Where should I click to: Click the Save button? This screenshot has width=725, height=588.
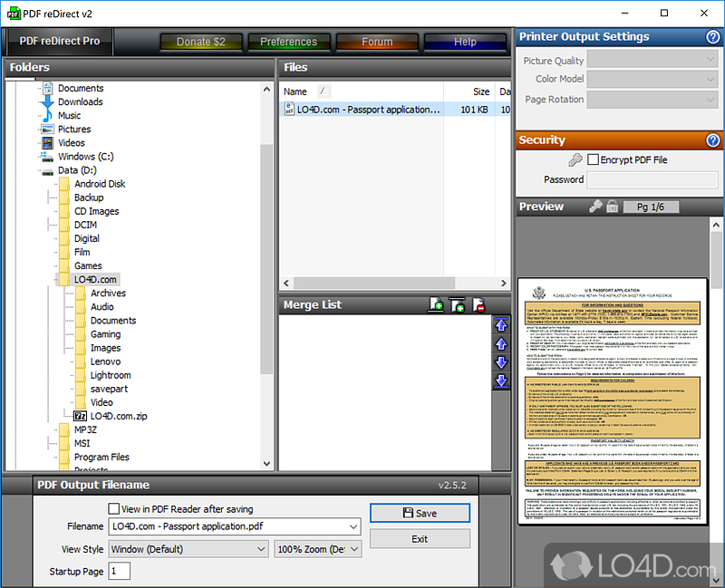[x=420, y=513]
